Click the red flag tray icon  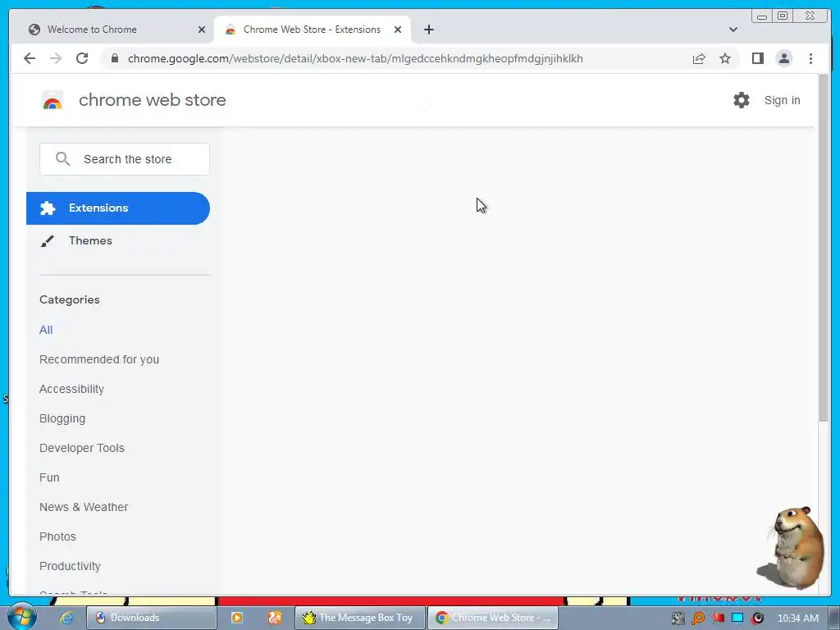pyautogui.click(x=718, y=619)
